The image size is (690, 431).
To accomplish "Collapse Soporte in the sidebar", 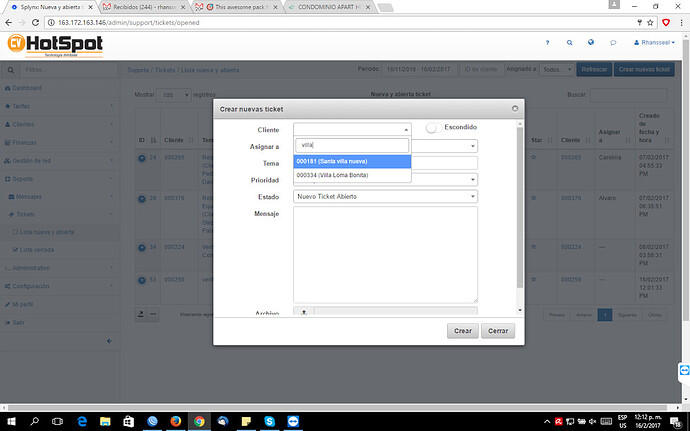I will click(x=59, y=179).
